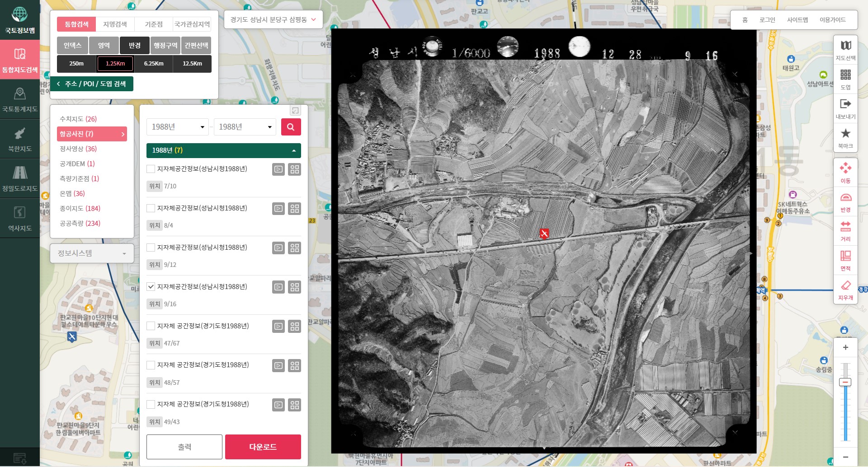Image resolution: width=868 pixels, height=467 pixels.
Task: Click the 지도선택 map icon
Action: click(x=845, y=50)
